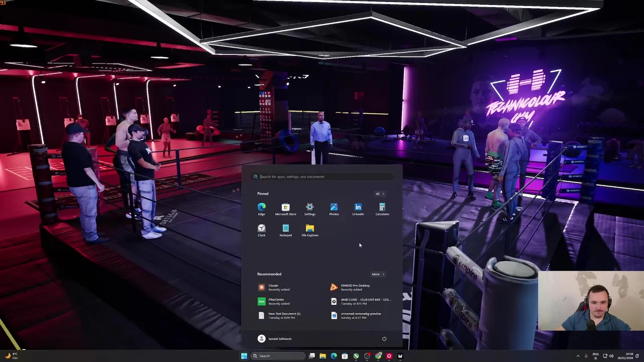Open ANID CUSIC club live mix file
The width and height of the screenshot is (644, 362).
tap(362, 301)
